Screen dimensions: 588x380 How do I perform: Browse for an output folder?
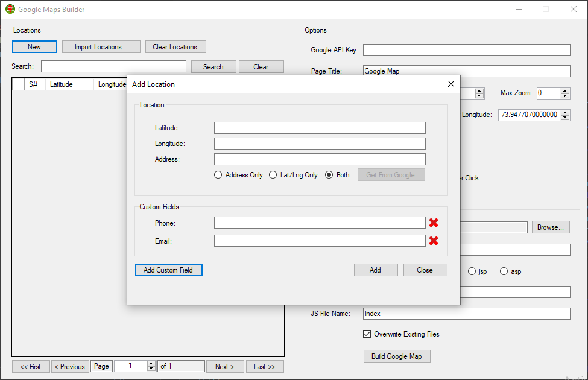(550, 227)
